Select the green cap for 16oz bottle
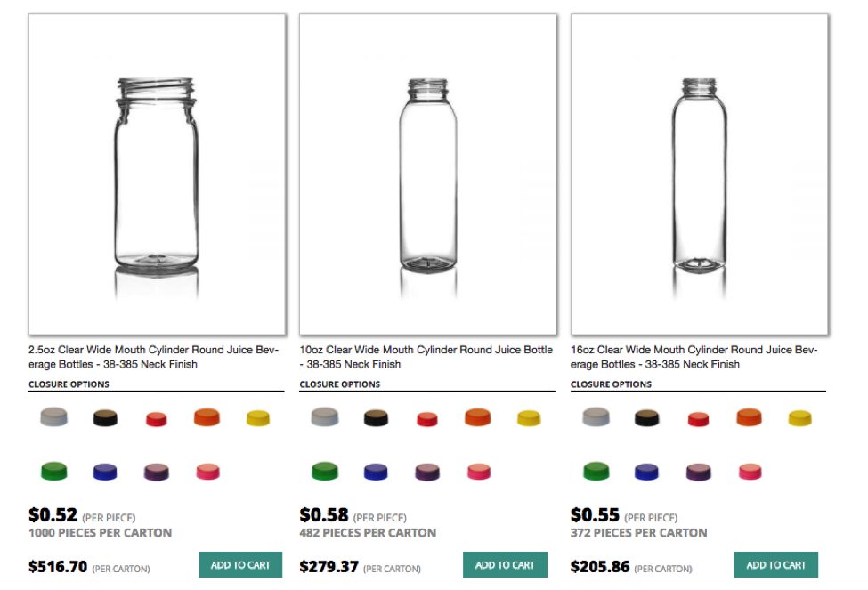 pyautogui.click(x=596, y=471)
